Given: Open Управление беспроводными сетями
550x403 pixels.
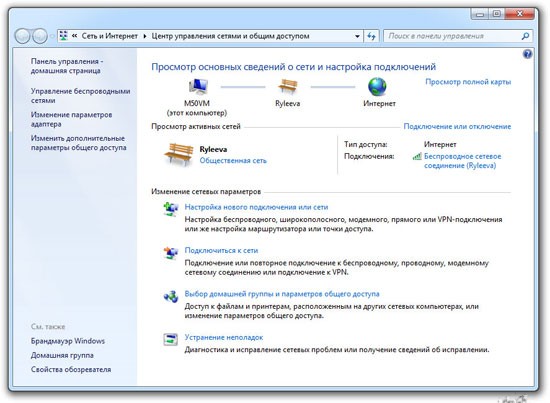Looking at the screenshot, I should click(x=80, y=96).
